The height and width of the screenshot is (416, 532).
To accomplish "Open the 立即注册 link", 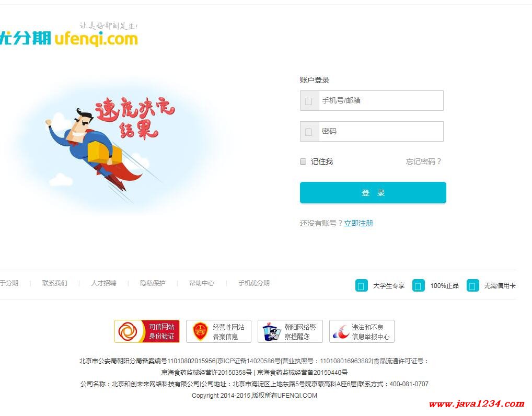I will point(358,223).
